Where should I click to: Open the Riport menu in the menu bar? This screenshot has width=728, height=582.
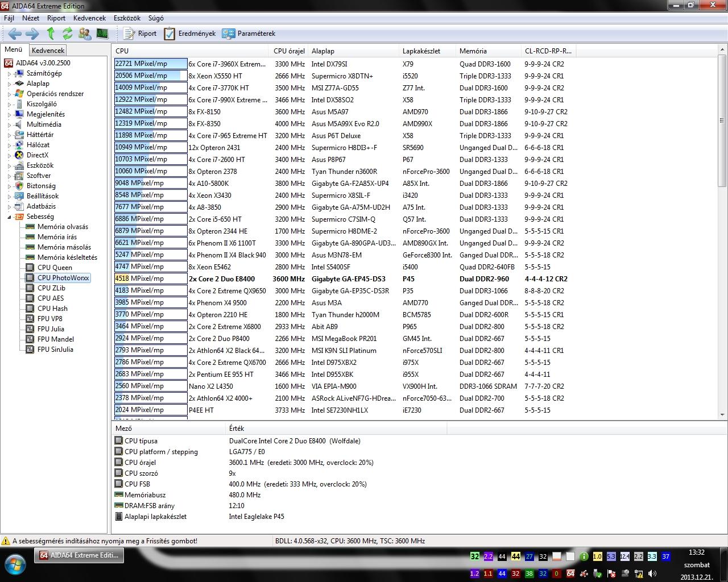pyautogui.click(x=56, y=18)
